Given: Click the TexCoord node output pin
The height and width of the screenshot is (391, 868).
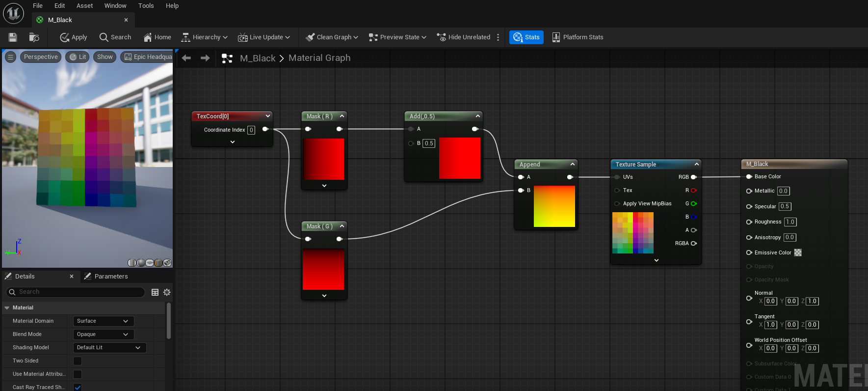Looking at the screenshot, I should coord(265,129).
